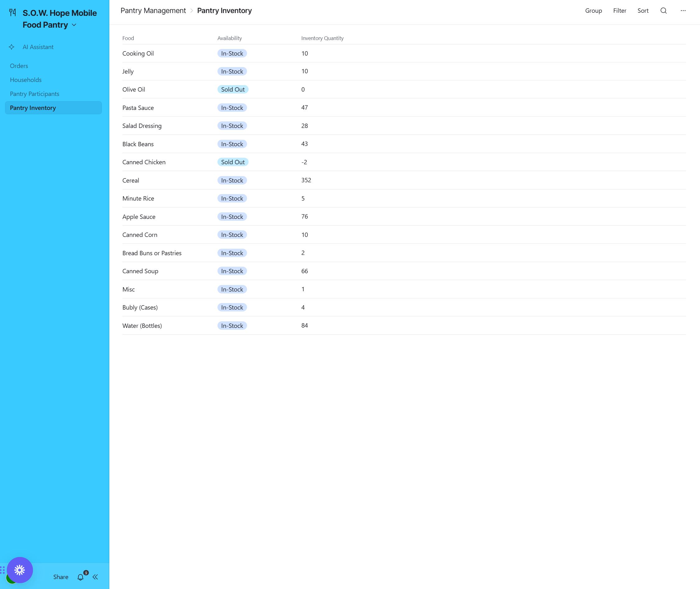Go to Pantry Participants page

(x=34, y=94)
